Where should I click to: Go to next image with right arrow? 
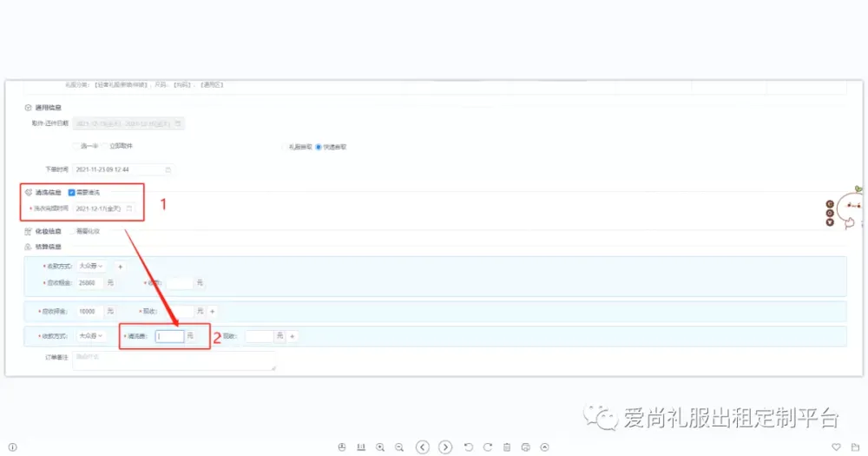[445, 447]
